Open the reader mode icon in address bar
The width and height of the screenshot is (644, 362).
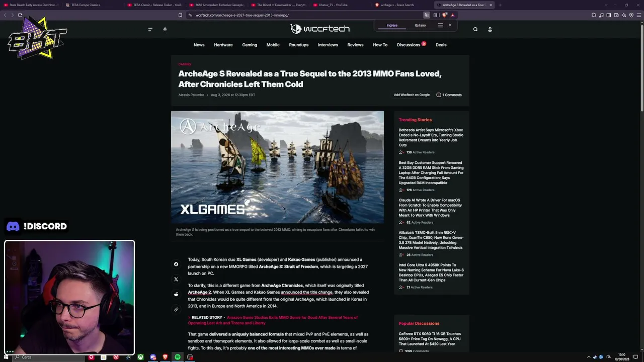(x=435, y=15)
